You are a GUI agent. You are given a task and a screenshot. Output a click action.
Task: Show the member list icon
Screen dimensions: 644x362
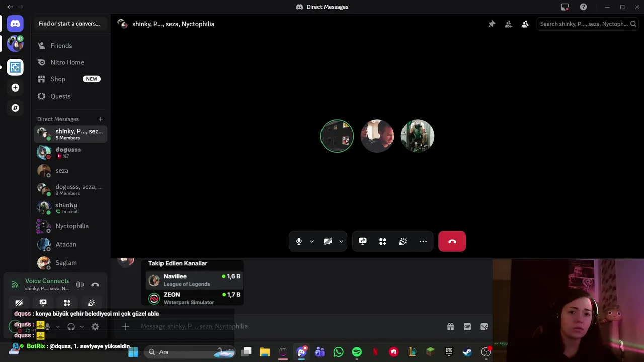(x=525, y=24)
